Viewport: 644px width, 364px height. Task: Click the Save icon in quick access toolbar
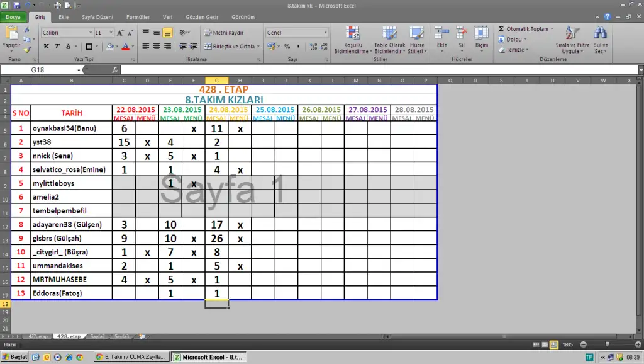pyautogui.click(x=16, y=5)
